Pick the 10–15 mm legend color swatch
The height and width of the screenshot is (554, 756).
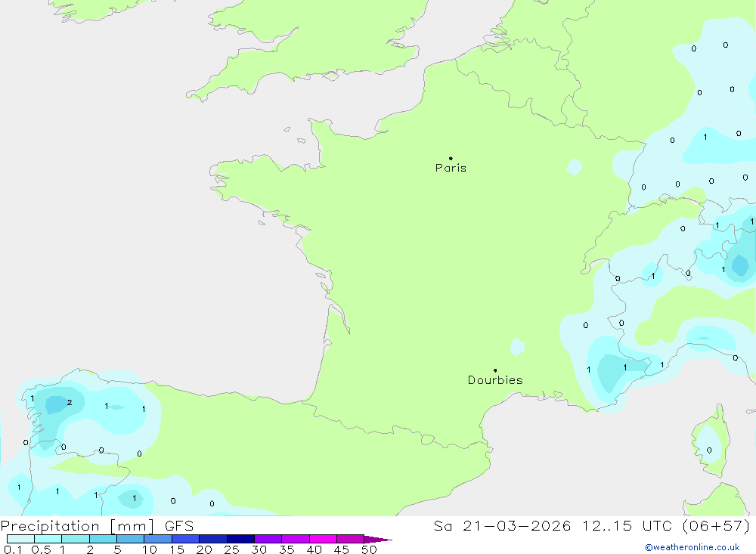(x=158, y=539)
